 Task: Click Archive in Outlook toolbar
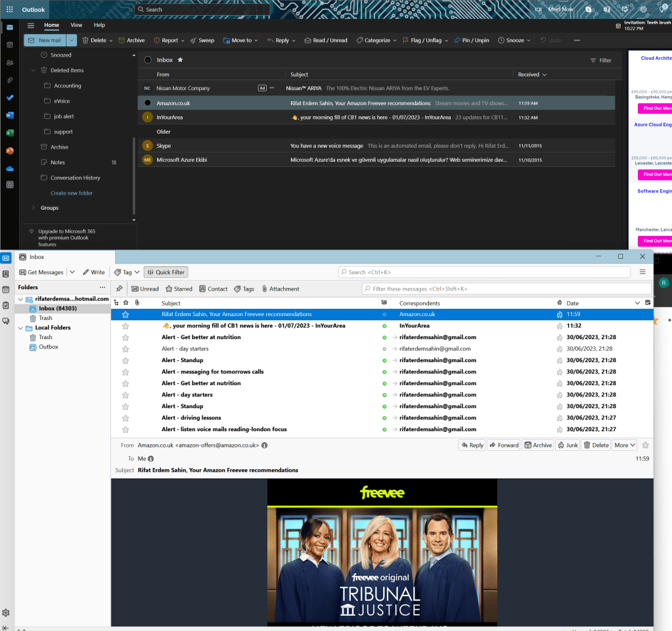pos(131,40)
